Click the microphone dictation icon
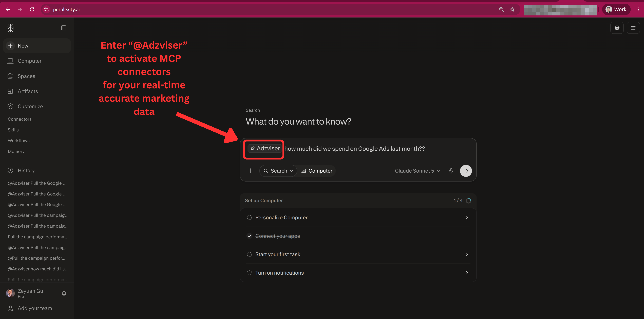 tap(451, 171)
